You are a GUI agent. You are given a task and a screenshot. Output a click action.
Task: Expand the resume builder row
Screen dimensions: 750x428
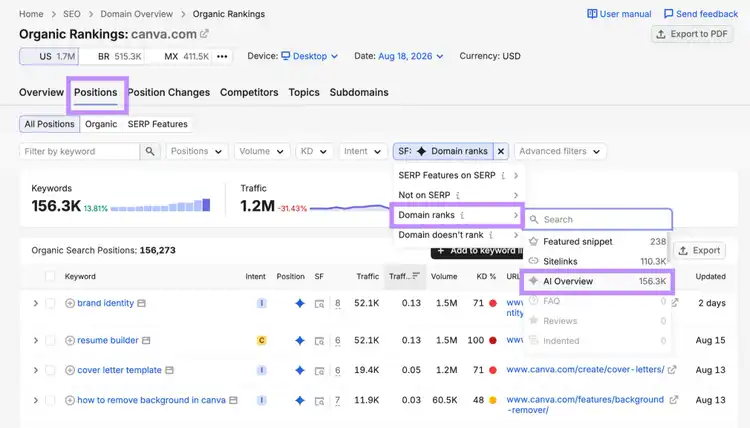[x=35, y=340]
